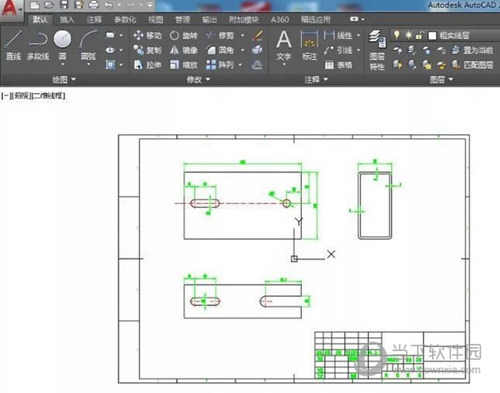Switch to the 参数化 ribbon tab
The width and height of the screenshot is (500, 393).
point(125,20)
